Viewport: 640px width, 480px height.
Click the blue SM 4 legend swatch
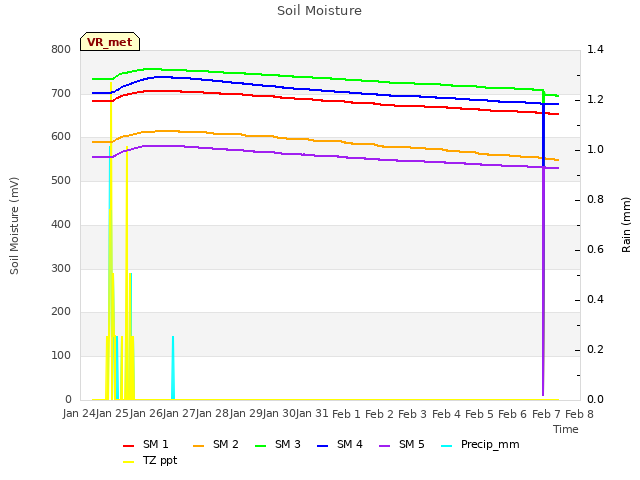323,446
